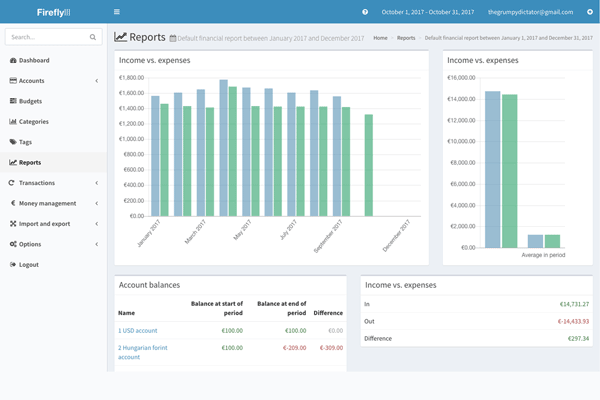Click the hamburger sidebar toggle icon
The width and height of the screenshot is (600, 400).
pos(117,12)
